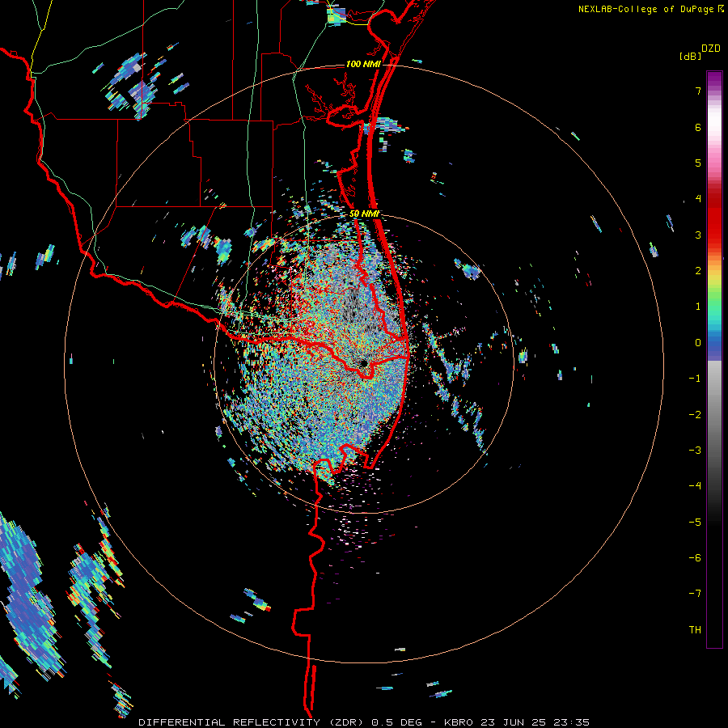Click the legend value -1 label
The height and width of the screenshot is (728, 728).
pyautogui.click(x=695, y=379)
